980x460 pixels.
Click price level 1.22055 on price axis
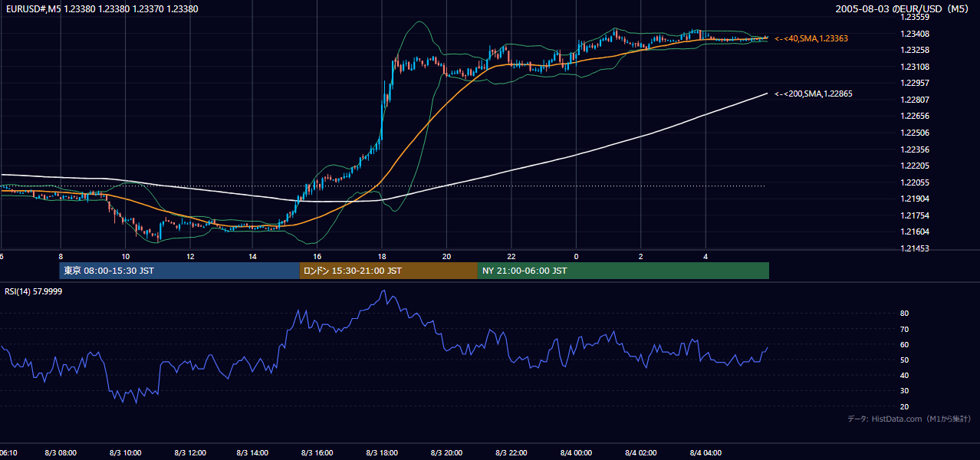click(x=915, y=182)
